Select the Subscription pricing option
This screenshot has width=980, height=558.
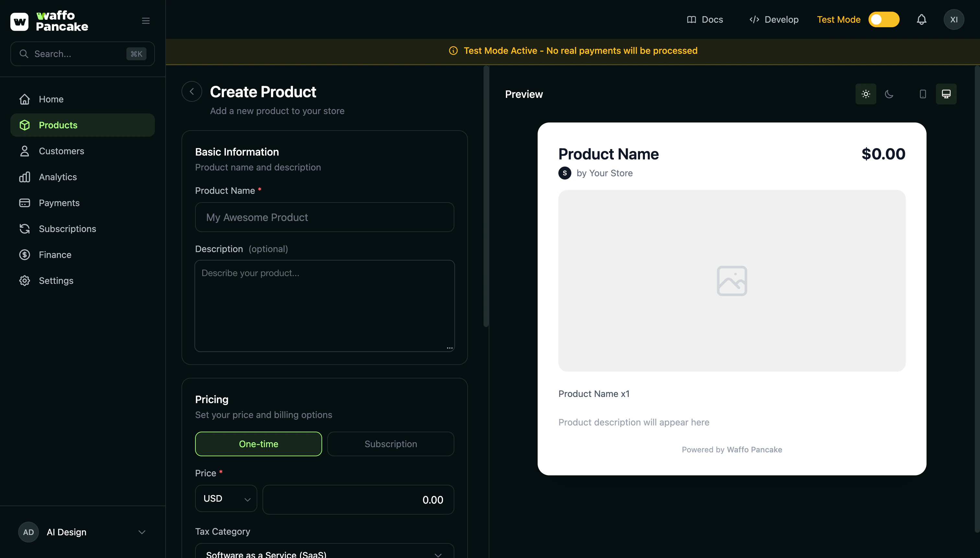391,444
